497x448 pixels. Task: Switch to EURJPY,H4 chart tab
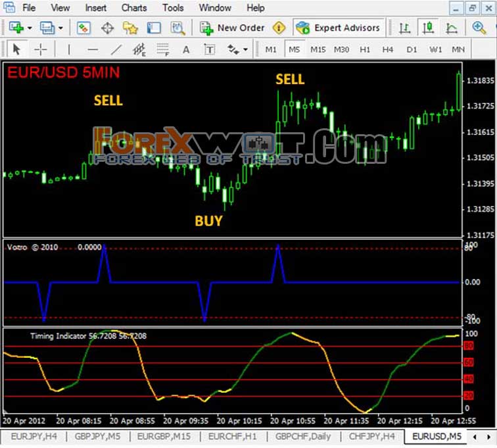[x=34, y=437]
